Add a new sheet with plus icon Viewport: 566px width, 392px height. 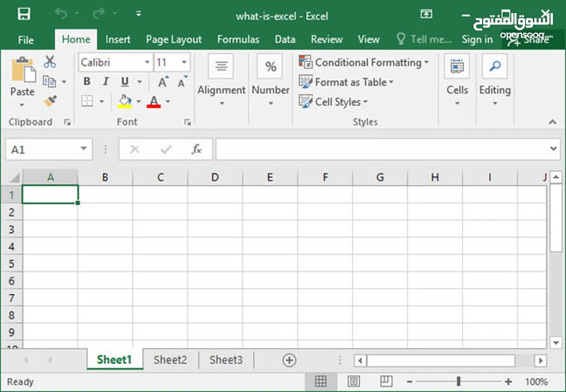[x=289, y=360]
